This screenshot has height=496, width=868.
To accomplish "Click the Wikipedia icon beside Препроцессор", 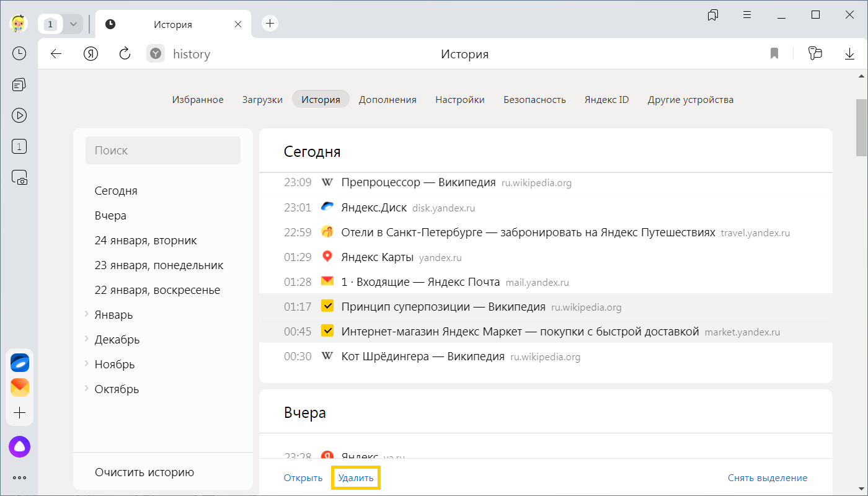I will click(327, 182).
